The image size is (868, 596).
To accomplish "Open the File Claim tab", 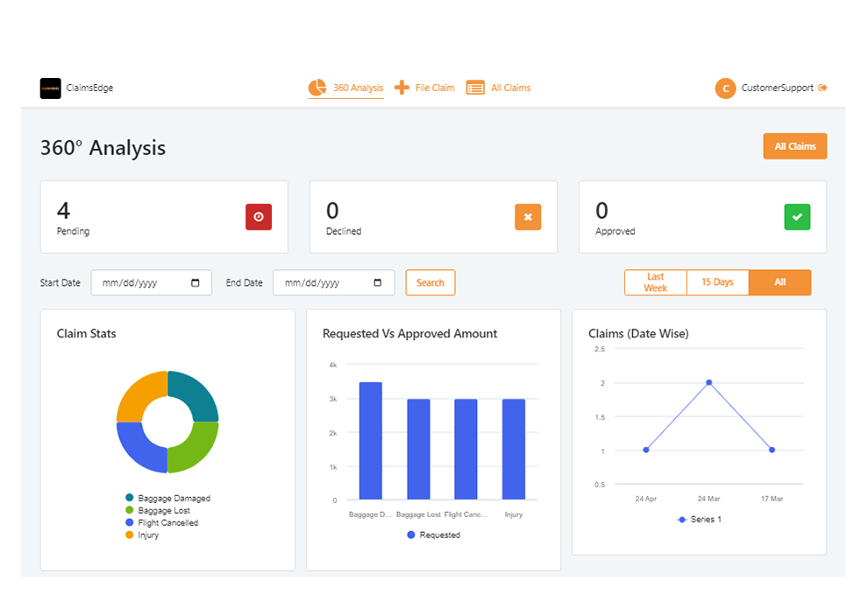I will pyautogui.click(x=435, y=88).
